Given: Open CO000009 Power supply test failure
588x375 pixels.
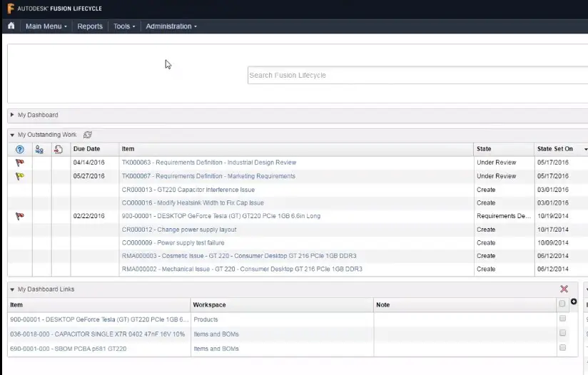Looking at the screenshot, I should 173,243.
